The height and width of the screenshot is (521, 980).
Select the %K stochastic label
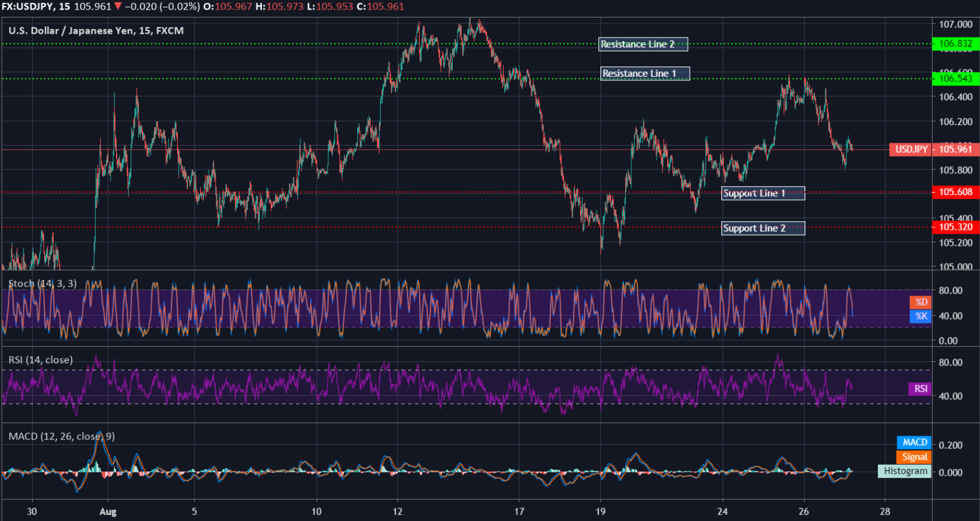921,316
